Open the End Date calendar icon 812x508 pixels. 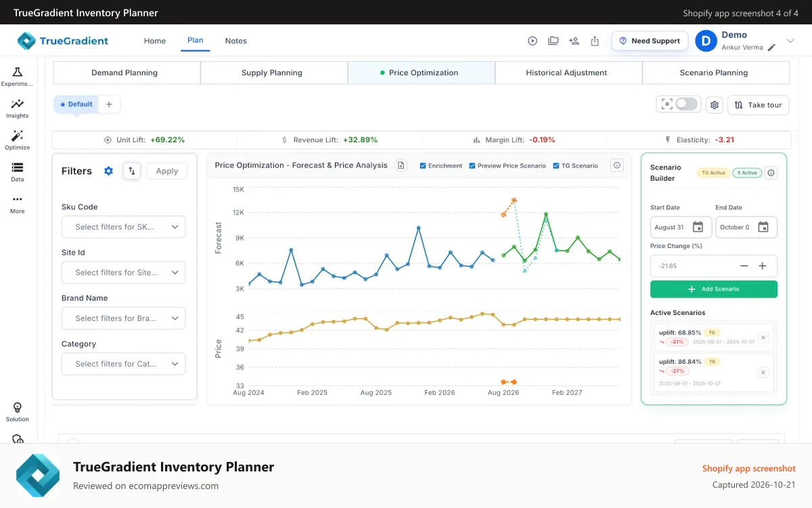(x=763, y=227)
